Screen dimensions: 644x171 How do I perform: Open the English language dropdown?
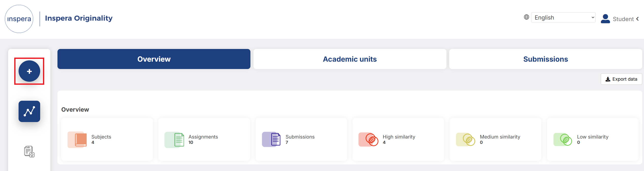563,17
